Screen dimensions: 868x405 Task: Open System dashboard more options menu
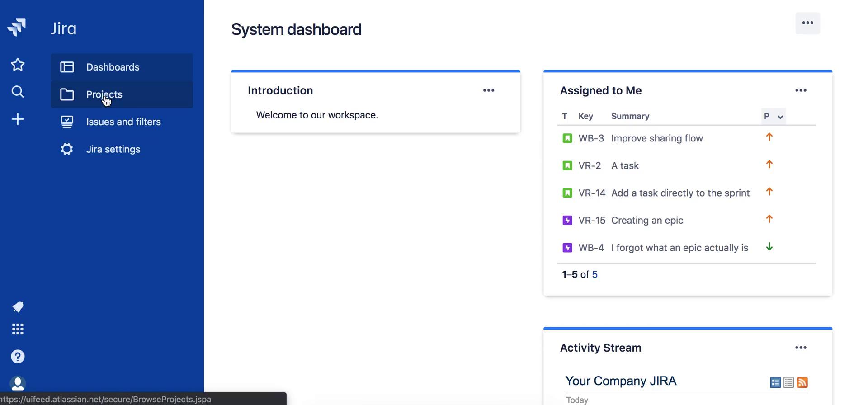(807, 23)
